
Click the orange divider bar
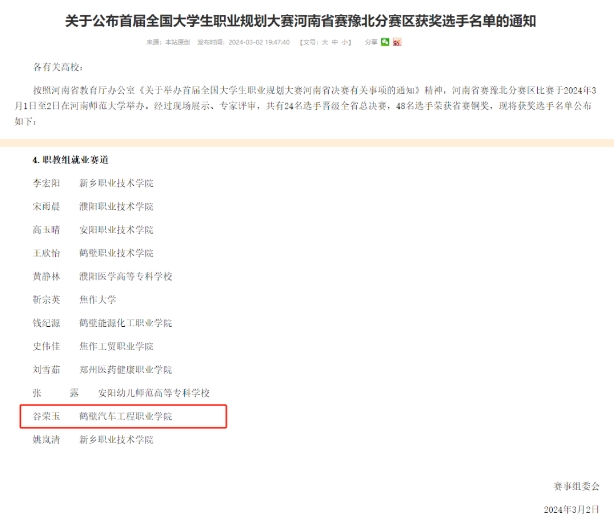coord(307,143)
